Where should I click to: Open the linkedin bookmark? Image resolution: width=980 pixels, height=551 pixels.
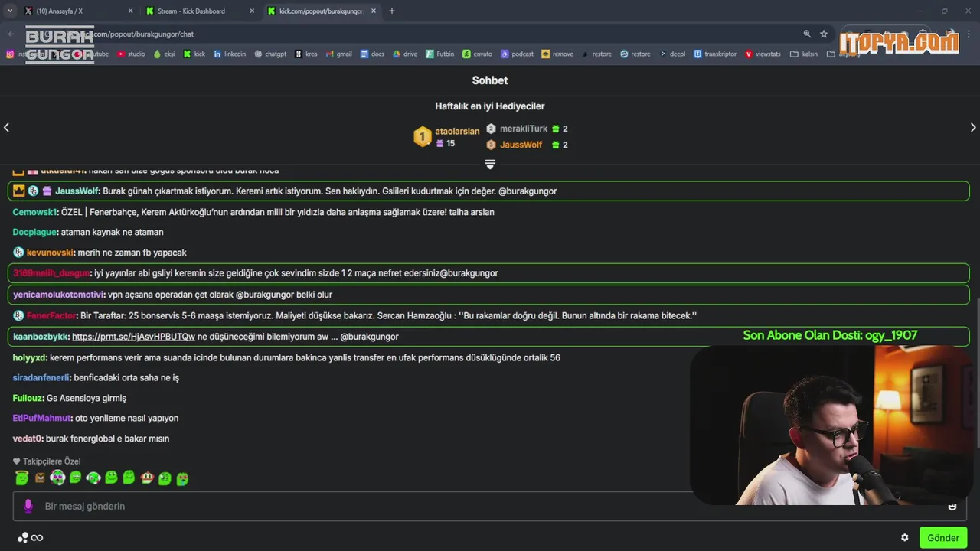pyautogui.click(x=230, y=54)
